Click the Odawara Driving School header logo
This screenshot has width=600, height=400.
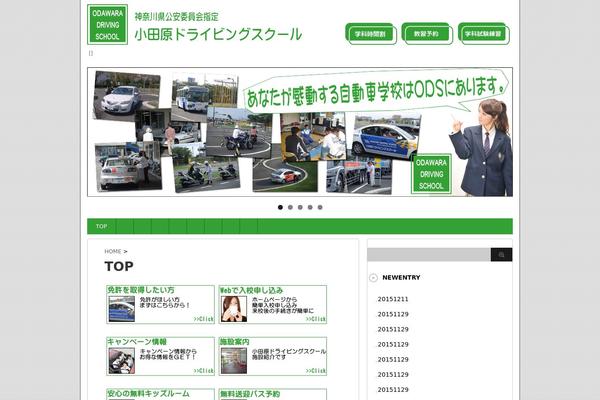click(108, 24)
